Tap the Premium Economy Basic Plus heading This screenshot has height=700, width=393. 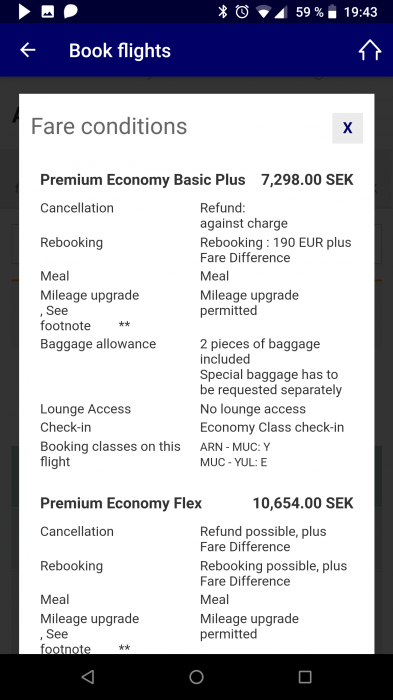pos(142,179)
